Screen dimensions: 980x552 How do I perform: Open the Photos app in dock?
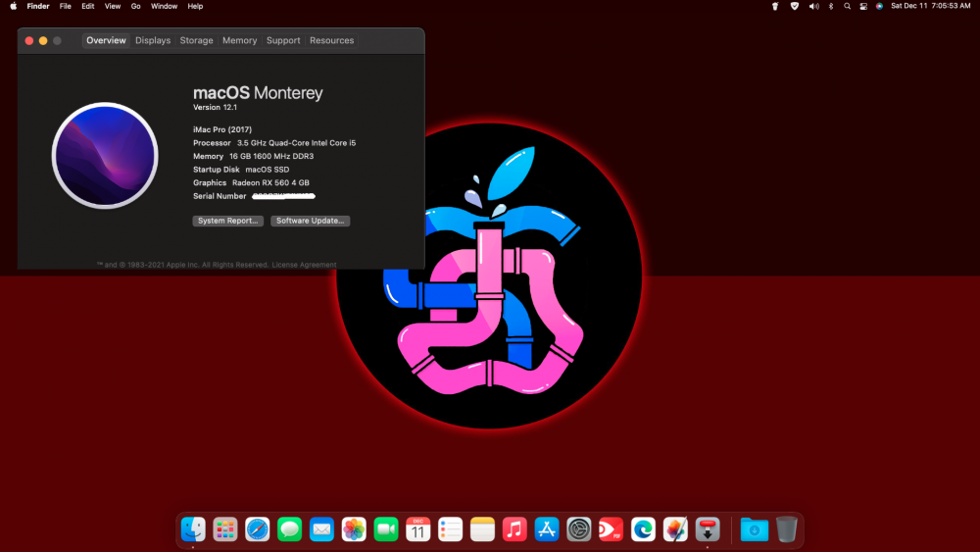(x=354, y=529)
